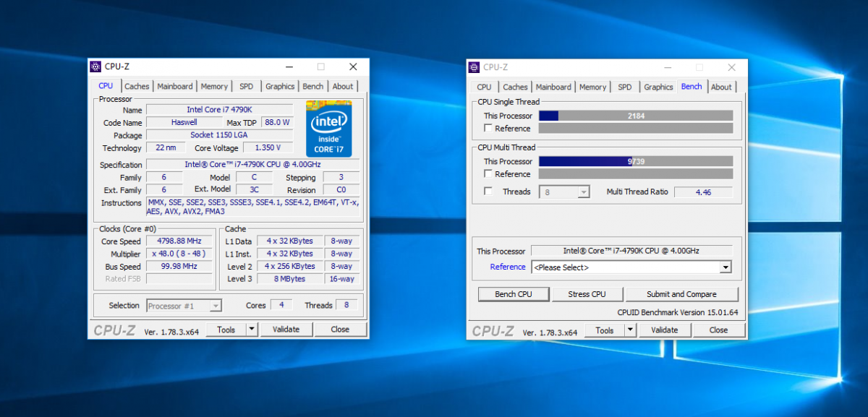Viewport: 868px width, 417px height.
Task: Select Bench tab in right window
Action: [692, 86]
